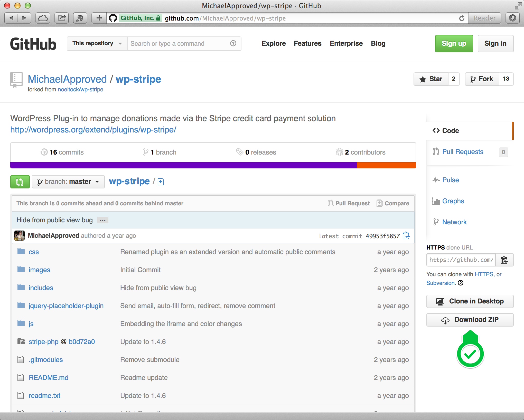Open the This repository search scope dropdown
This screenshot has height=420, width=524.
click(97, 43)
